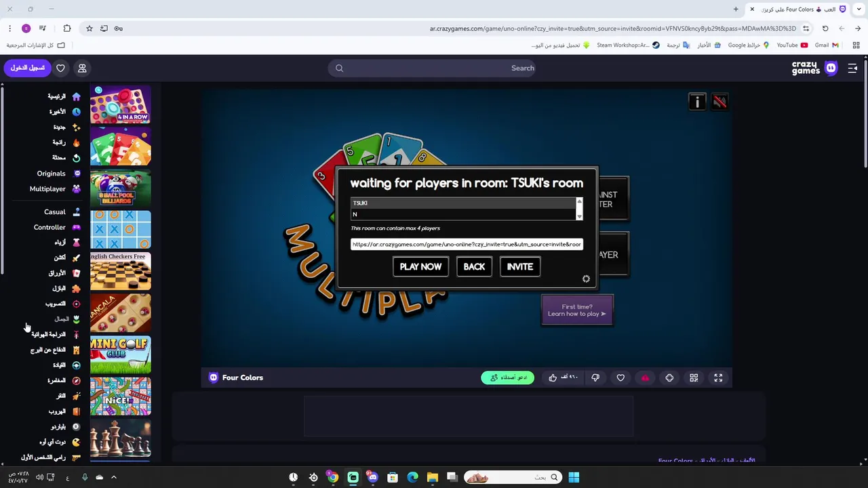This screenshot has width=868, height=488.
Task: Collapse the CrazyGames sidebar menu icon
Action: pyautogui.click(x=852, y=68)
